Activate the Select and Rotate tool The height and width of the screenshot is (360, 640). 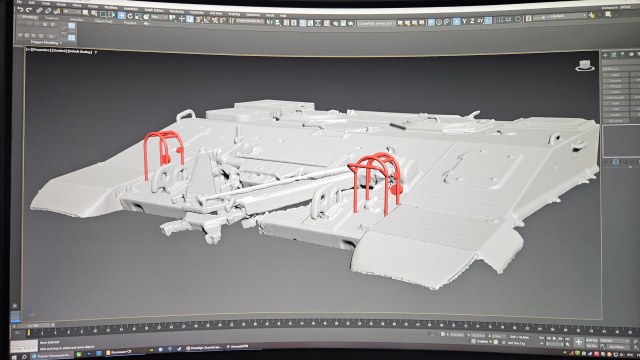pos(130,16)
